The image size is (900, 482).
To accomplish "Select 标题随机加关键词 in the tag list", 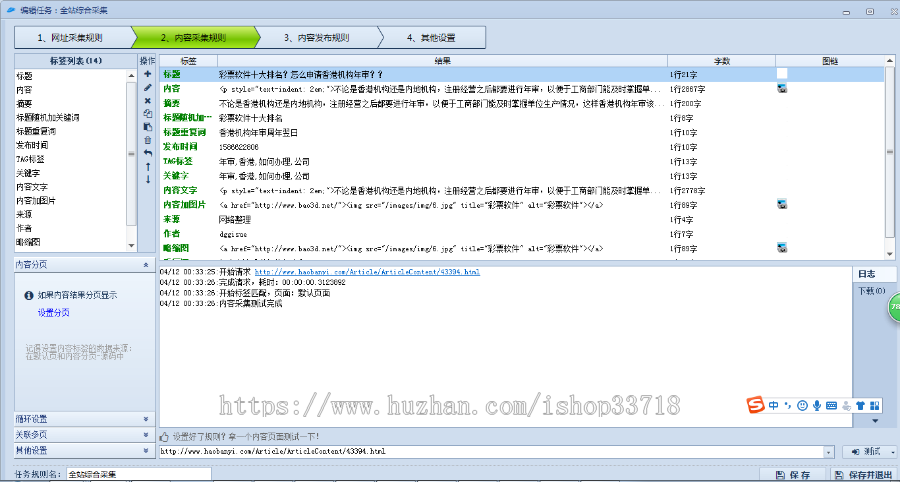I will pos(48,118).
